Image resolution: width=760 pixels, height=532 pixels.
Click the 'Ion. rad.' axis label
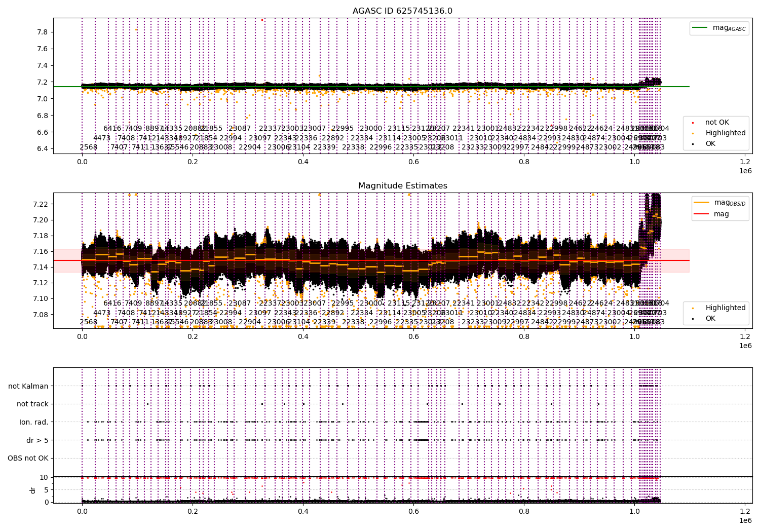pos(34,422)
